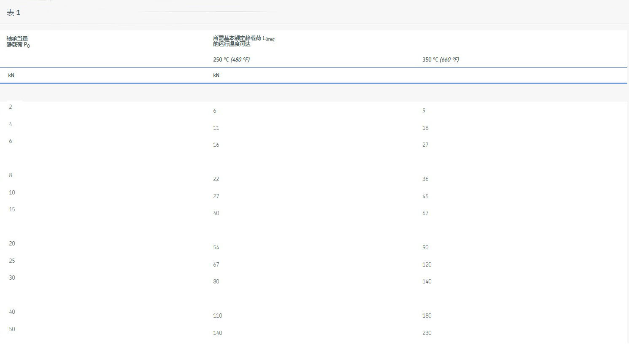Select the P0 value "8"
The height and width of the screenshot is (364, 629).
point(11,175)
